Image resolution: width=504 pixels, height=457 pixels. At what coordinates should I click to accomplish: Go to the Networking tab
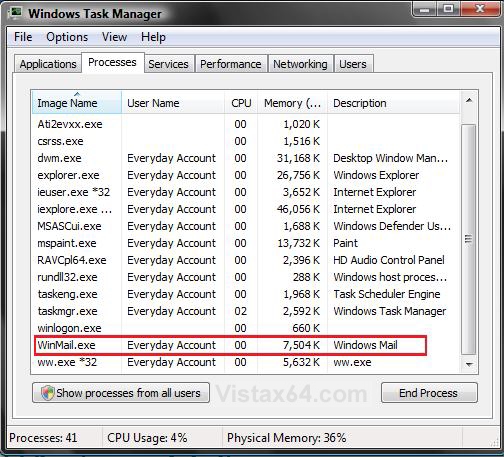tap(300, 64)
